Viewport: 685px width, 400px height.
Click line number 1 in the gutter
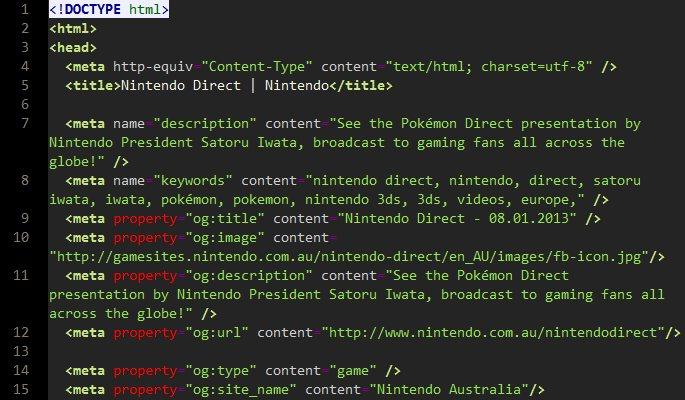(24, 10)
